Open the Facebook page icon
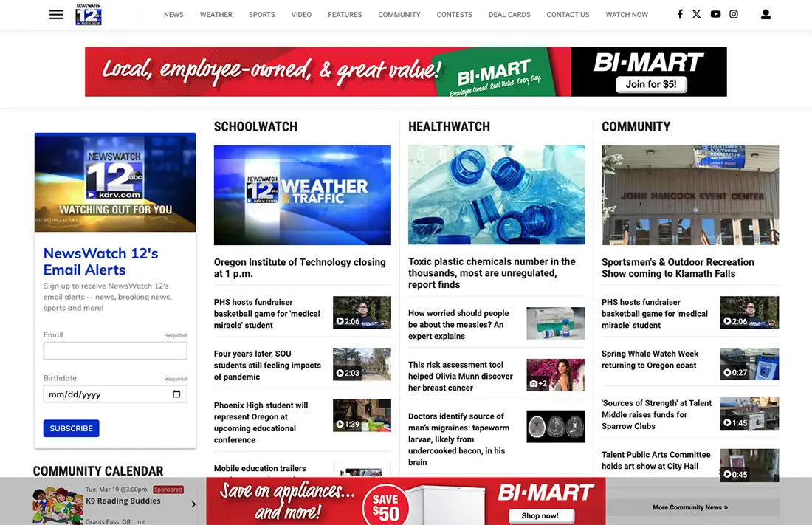 click(680, 14)
